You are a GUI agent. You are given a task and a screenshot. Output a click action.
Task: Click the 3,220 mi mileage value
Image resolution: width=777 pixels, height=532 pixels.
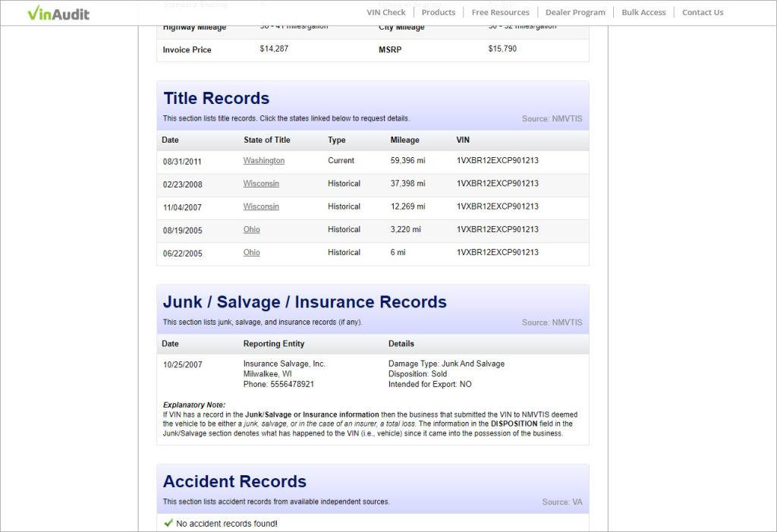[x=405, y=229]
